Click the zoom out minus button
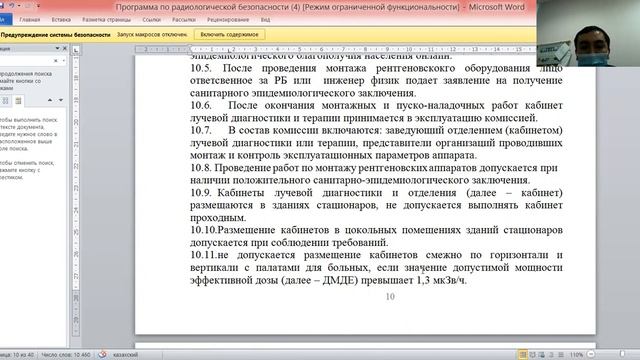 click(x=591, y=354)
